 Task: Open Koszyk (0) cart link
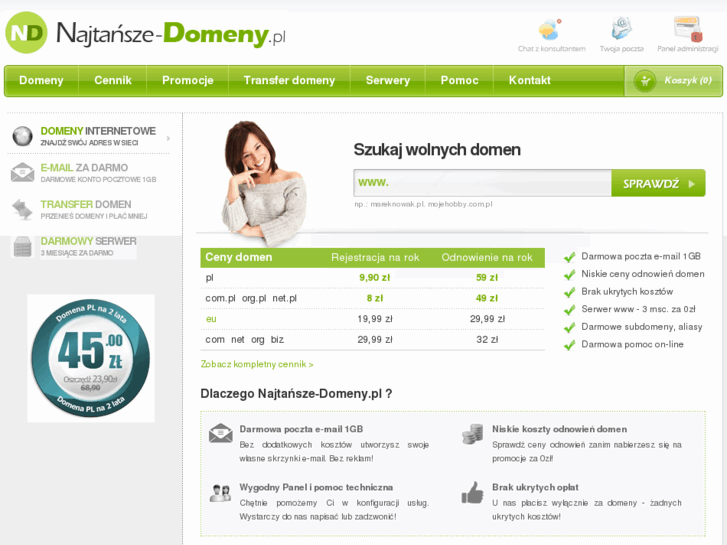[673, 81]
